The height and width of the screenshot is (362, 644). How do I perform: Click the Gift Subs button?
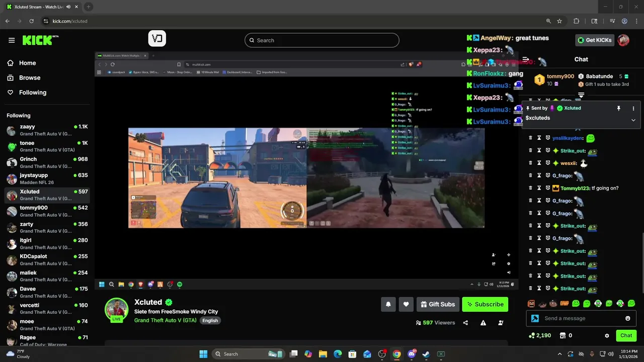[x=437, y=304]
